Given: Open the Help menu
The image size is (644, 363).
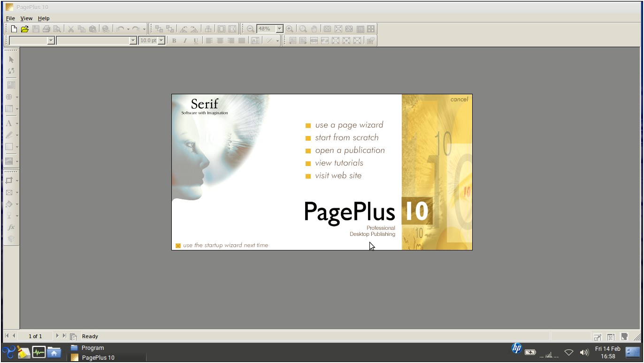Looking at the screenshot, I should [x=44, y=18].
